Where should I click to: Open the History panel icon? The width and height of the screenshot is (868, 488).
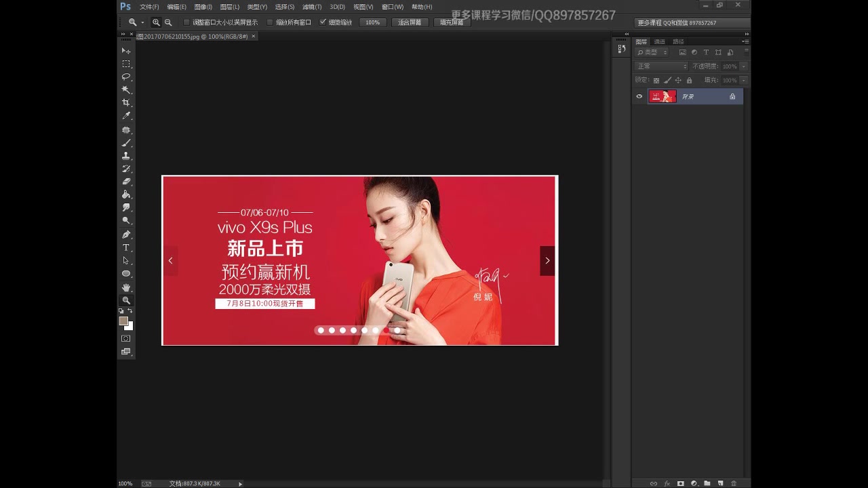point(621,49)
